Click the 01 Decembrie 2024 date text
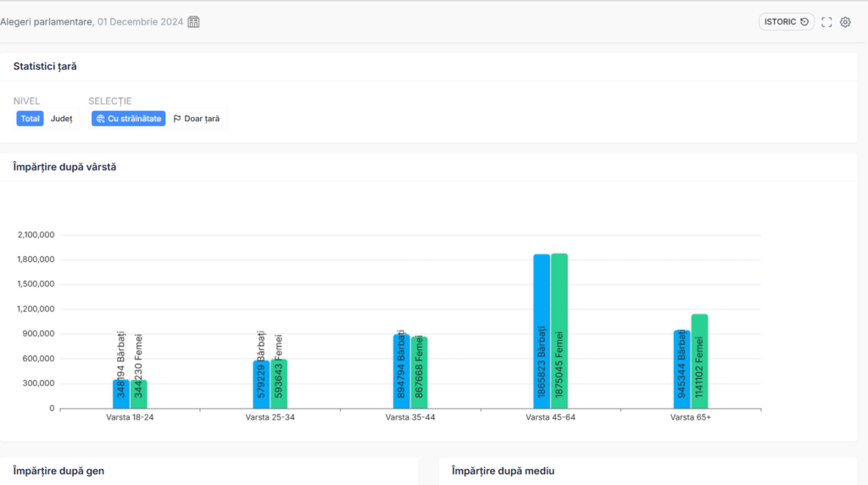The height and width of the screenshot is (485, 868). pyautogui.click(x=140, y=21)
